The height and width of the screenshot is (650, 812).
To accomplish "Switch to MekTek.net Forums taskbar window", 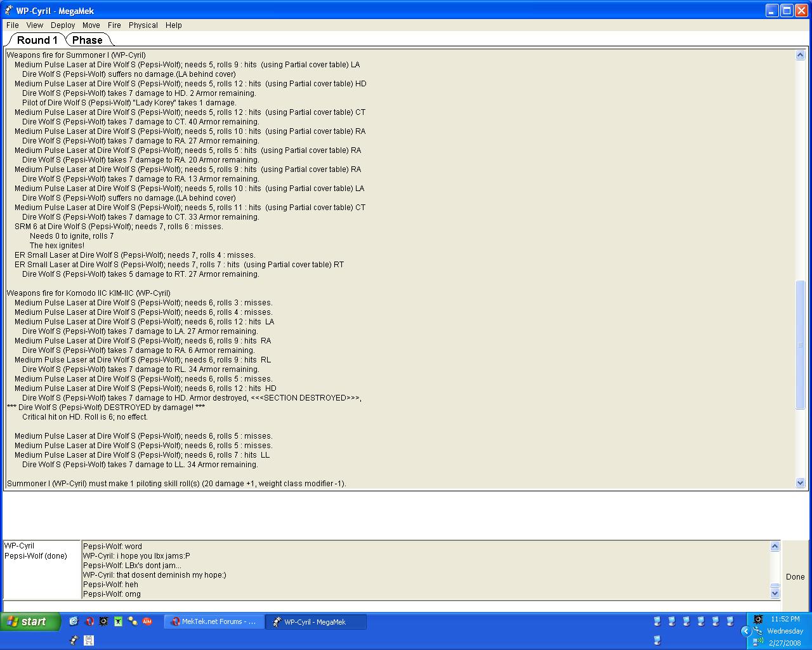I will [x=214, y=622].
